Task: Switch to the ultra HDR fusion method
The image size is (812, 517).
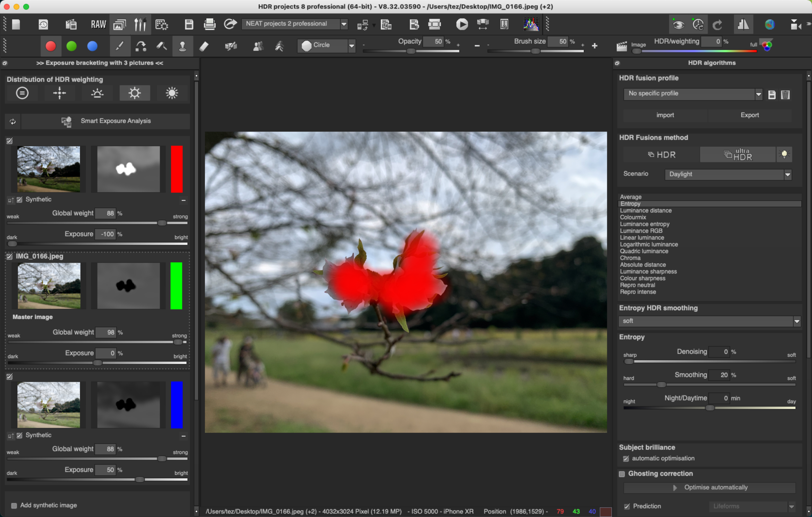Action: [x=738, y=154]
